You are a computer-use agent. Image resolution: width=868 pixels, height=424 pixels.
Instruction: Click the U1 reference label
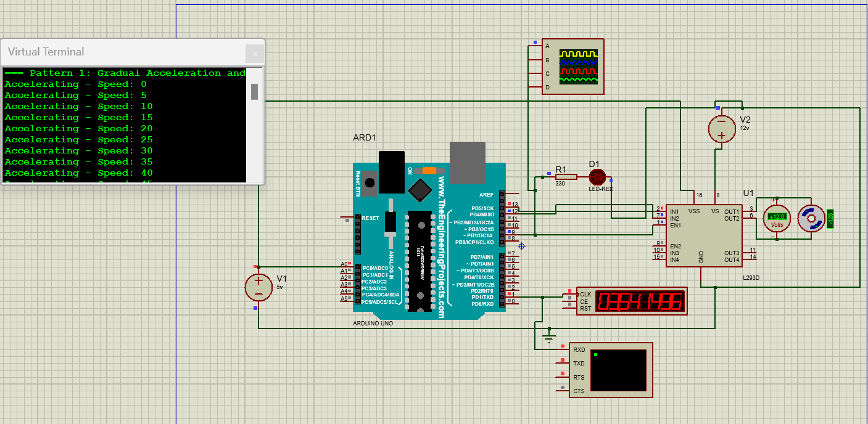pyautogui.click(x=748, y=193)
